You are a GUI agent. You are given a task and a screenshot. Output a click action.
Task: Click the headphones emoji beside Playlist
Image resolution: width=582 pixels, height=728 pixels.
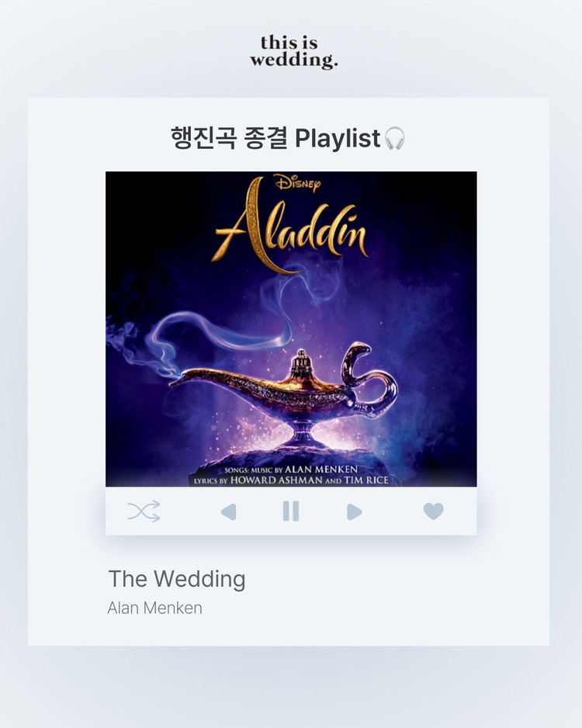395,138
